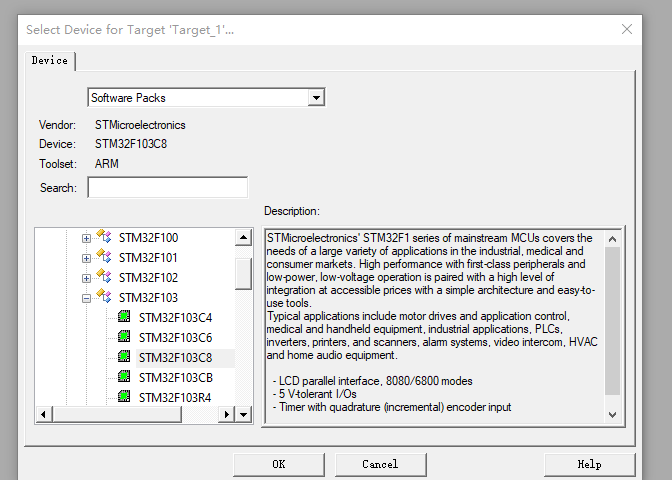Open Help for device selection
Screen dimensions: 672x480
pyautogui.click(x=589, y=464)
